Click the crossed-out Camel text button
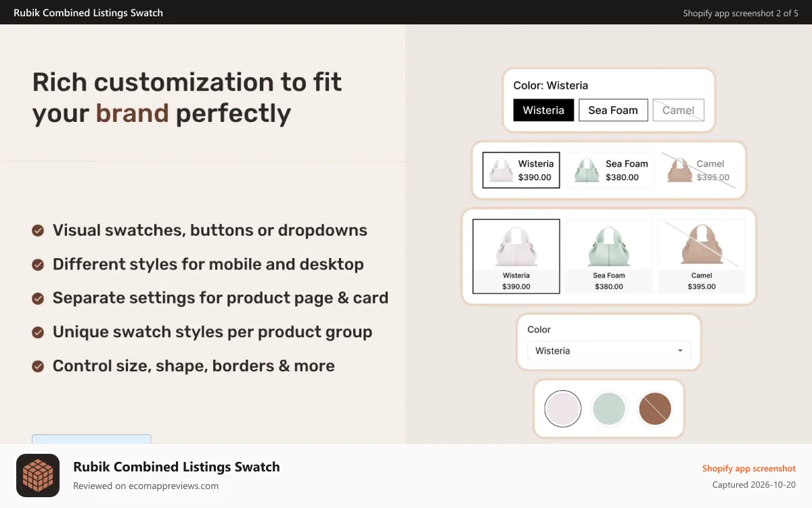Image resolution: width=812 pixels, height=508 pixels. coord(678,110)
